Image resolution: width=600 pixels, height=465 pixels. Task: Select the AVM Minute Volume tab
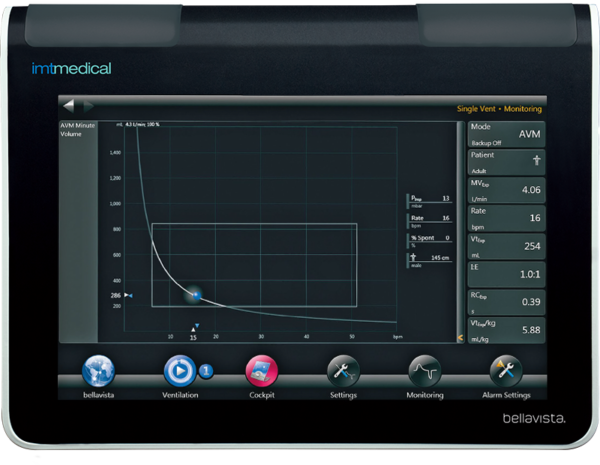pos(77,130)
